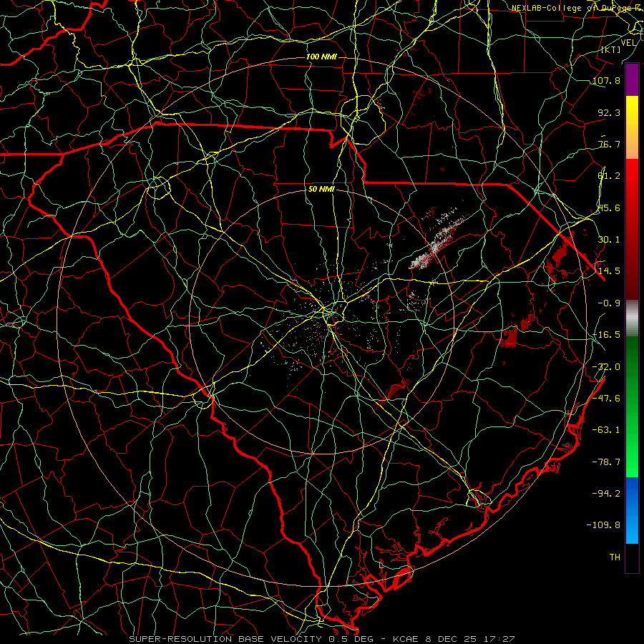Viewport: 644px width, 644px height.
Task: Pick the blue segment of the velocity scale
Action: (632, 510)
